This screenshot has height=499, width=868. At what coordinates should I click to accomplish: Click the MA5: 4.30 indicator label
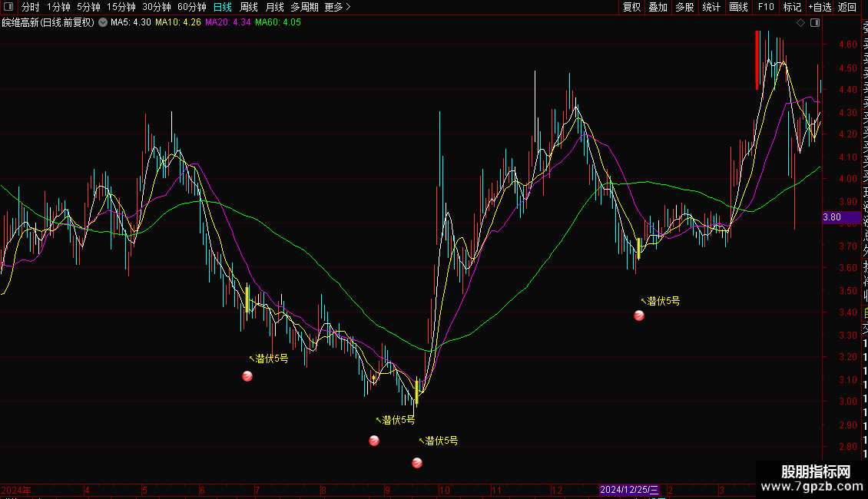[131, 23]
